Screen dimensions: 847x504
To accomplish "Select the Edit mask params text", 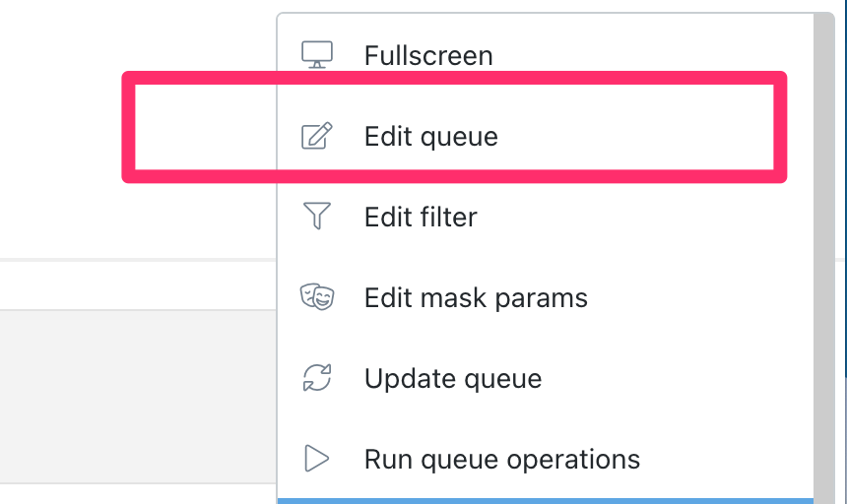I will tap(476, 297).
